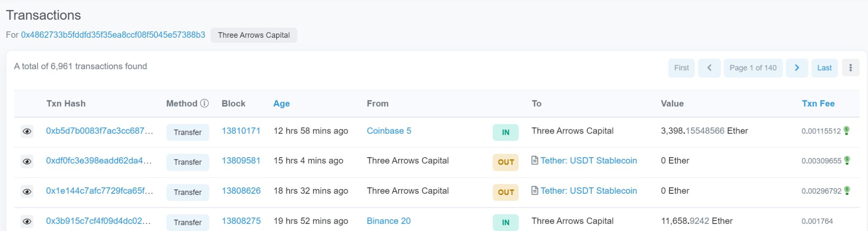Click the Value column header

point(672,103)
